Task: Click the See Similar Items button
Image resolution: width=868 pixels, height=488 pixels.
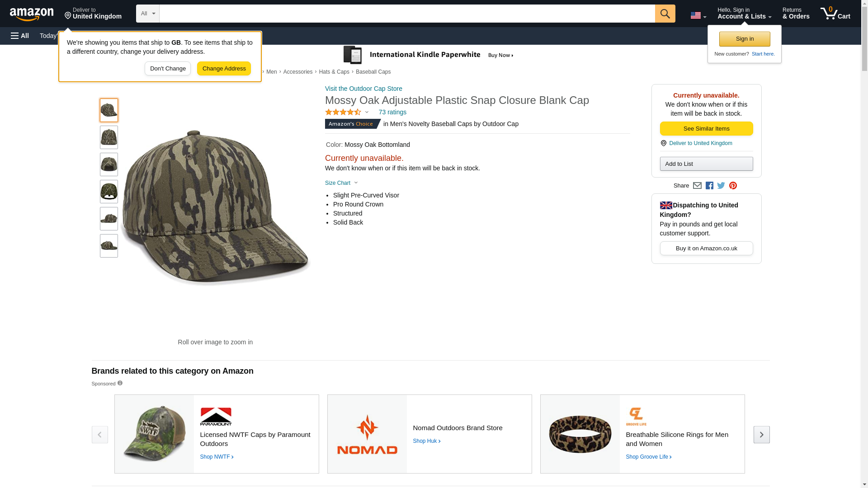Action: click(x=706, y=129)
